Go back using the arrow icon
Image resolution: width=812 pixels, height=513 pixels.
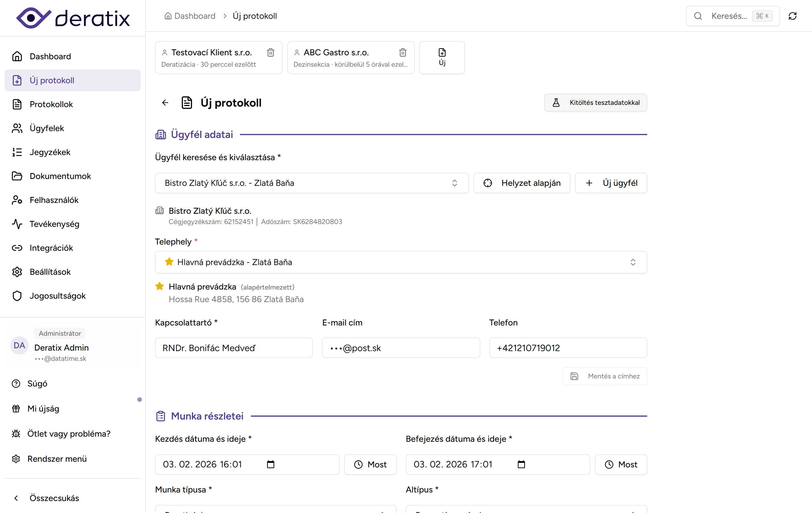[165, 103]
